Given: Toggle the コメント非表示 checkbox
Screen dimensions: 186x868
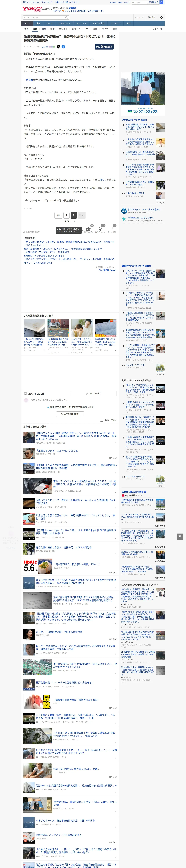Looking at the screenshot, I should 102,420.
